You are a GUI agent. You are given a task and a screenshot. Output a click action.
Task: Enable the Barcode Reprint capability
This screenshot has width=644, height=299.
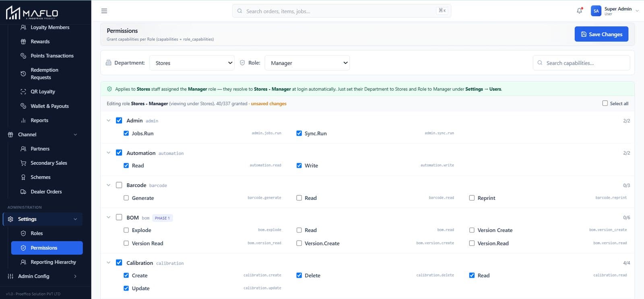(x=472, y=198)
